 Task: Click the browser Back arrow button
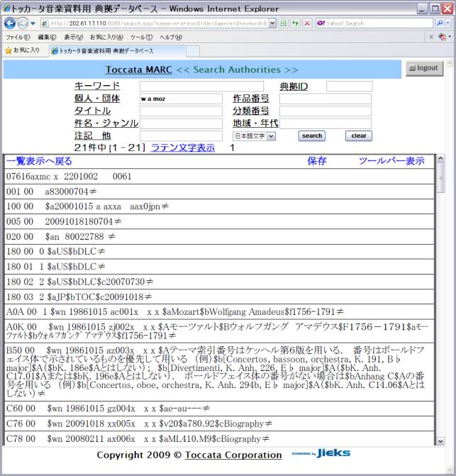coord(10,23)
